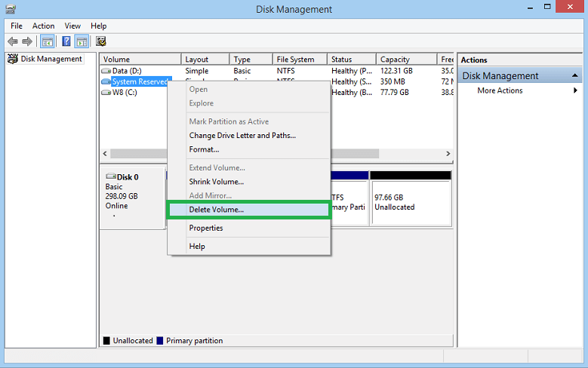Image resolution: width=588 pixels, height=368 pixels.
Task: Click the 77.79 GB capacity cell
Action: tap(395, 93)
